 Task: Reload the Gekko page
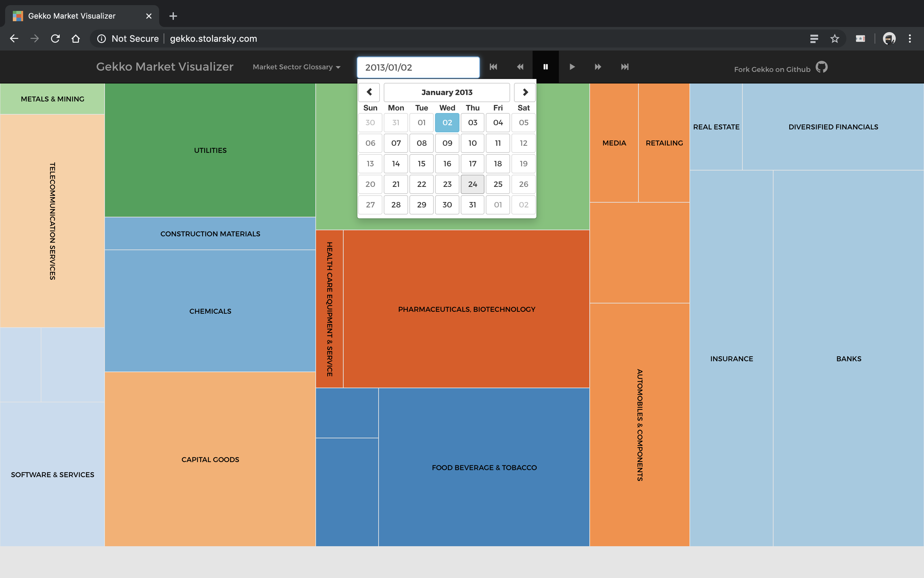56,39
